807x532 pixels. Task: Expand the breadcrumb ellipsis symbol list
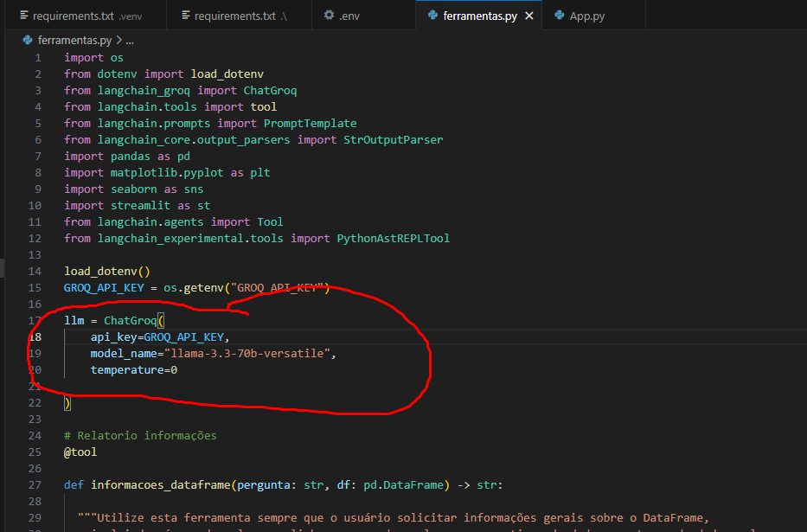[x=130, y=41]
